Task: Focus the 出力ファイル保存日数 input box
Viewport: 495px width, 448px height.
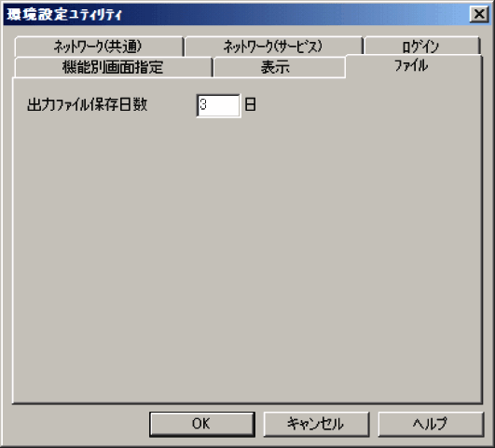Action: tap(218, 105)
